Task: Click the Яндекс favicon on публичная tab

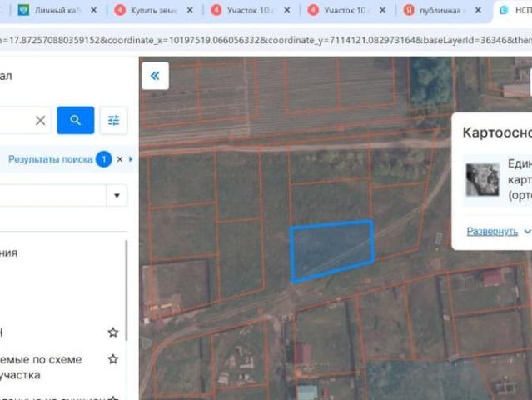Action: click(409, 10)
